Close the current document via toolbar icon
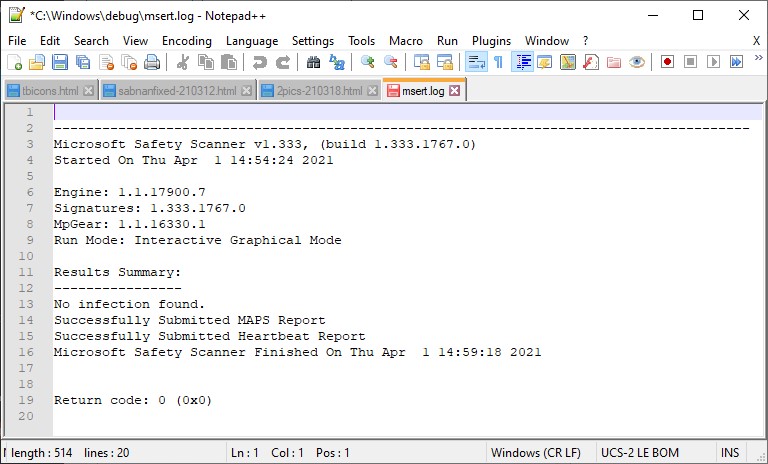Viewport: 768px width, 464px height. pyautogui.click(x=106, y=62)
